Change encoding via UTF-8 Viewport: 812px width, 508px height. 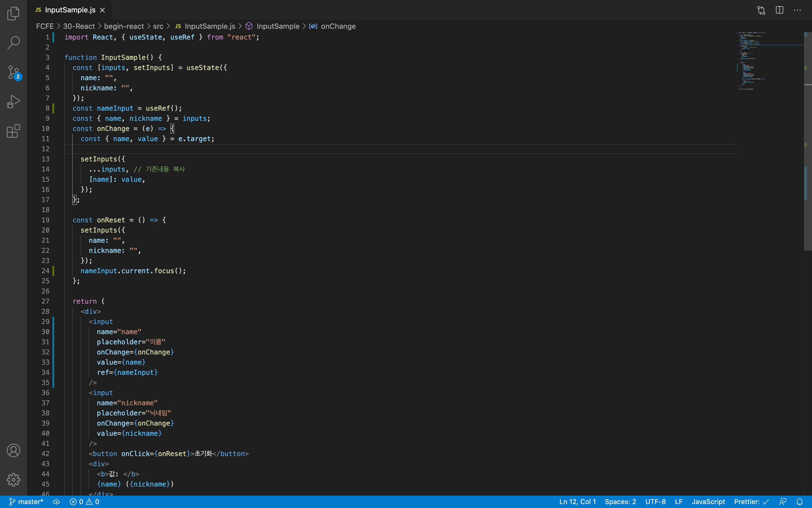click(655, 502)
